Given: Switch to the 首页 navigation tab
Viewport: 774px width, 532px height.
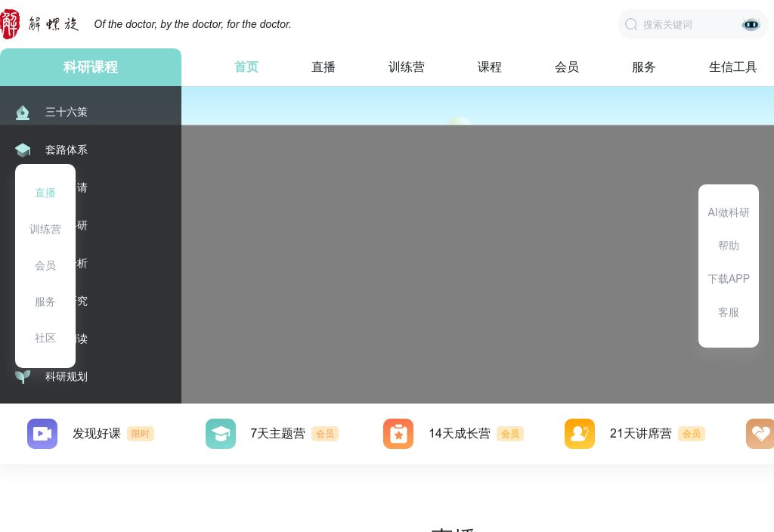Looking at the screenshot, I should (246, 66).
